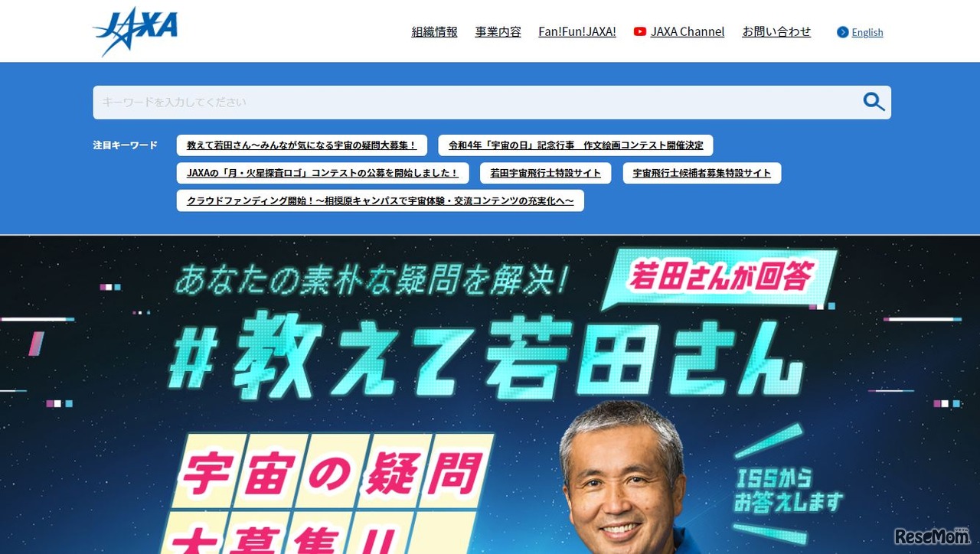980x554 pixels.
Task: Click the JAXA logo
Action: click(x=136, y=31)
